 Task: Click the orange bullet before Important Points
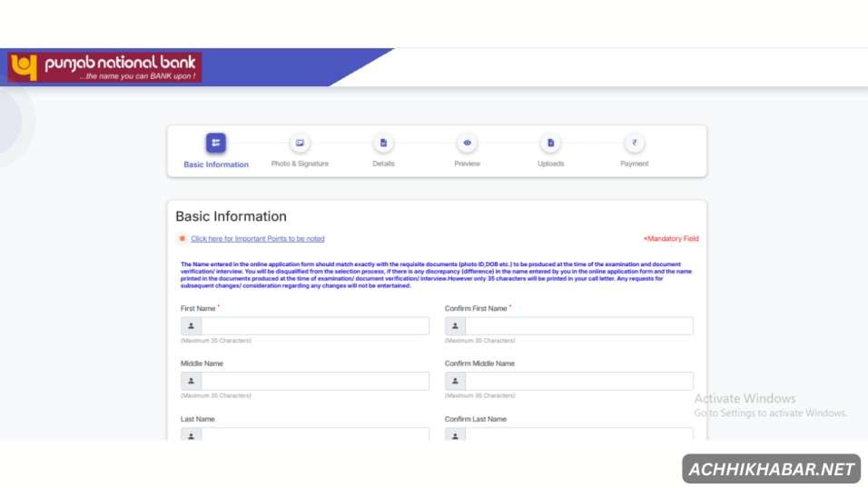[182, 239]
